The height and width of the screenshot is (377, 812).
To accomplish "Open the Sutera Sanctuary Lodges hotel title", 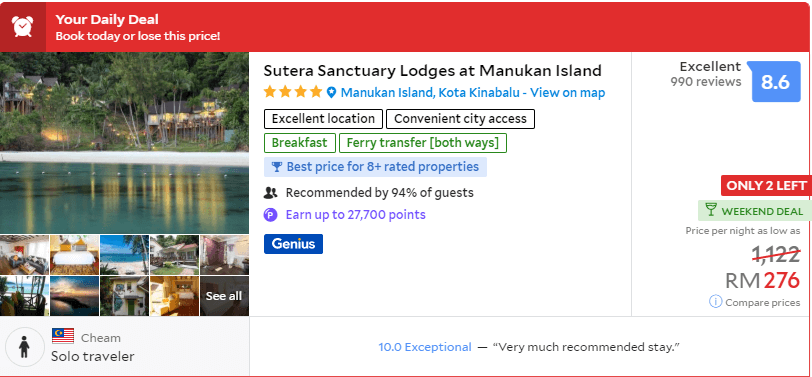I will (x=432, y=70).
